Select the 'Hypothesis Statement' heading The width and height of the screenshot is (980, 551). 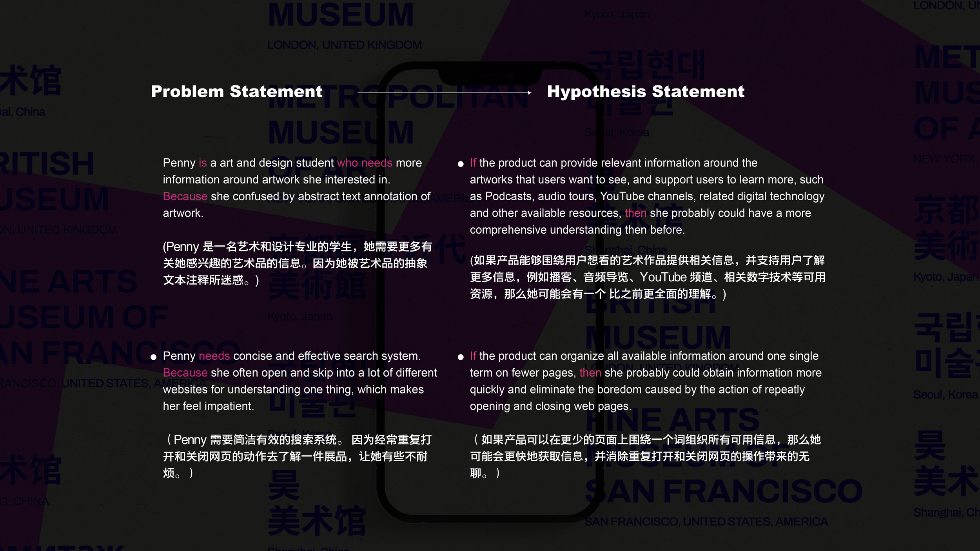pyautogui.click(x=645, y=92)
